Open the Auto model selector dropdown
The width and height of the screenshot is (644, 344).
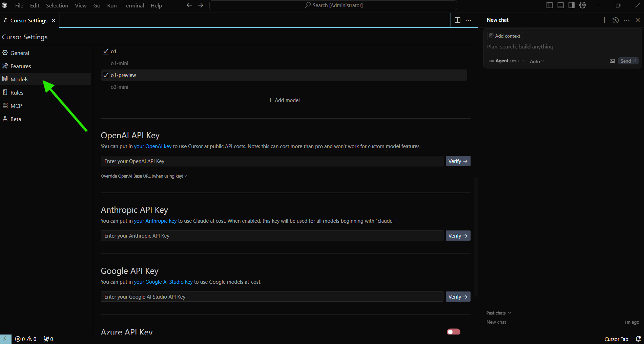tap(537, 61)
